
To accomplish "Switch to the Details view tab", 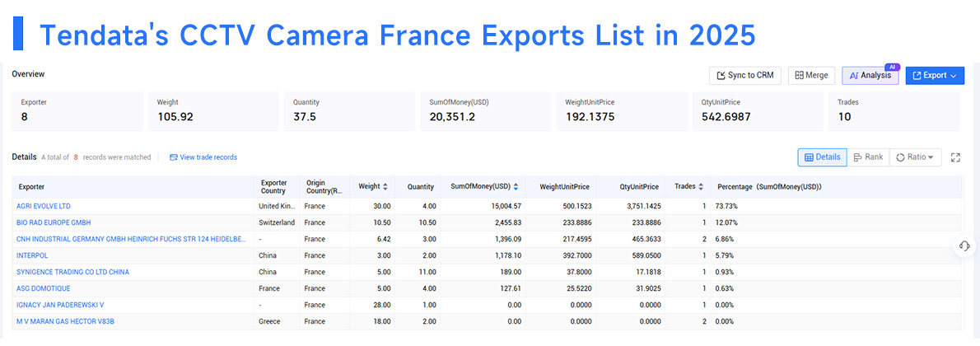I will click(x=822, y=157).
